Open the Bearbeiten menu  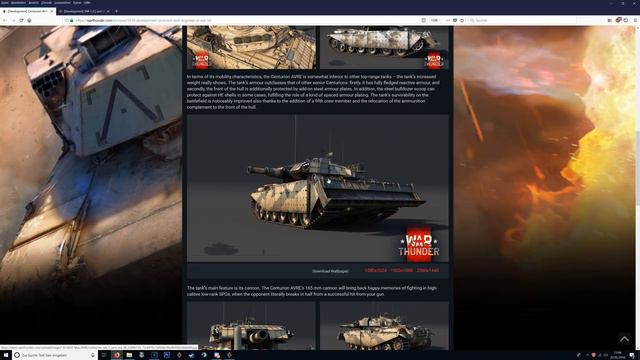[x=18, y=3]
